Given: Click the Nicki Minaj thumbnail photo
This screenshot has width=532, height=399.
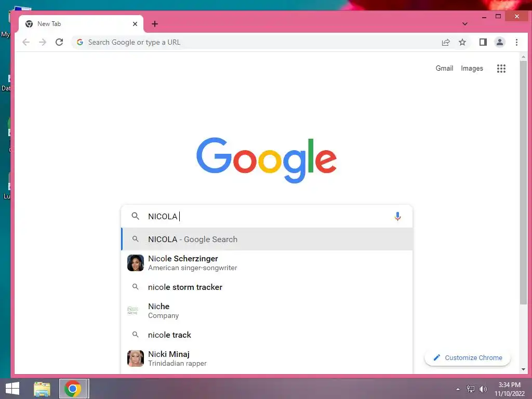Looking at the screenshot, I should (136, 358).
